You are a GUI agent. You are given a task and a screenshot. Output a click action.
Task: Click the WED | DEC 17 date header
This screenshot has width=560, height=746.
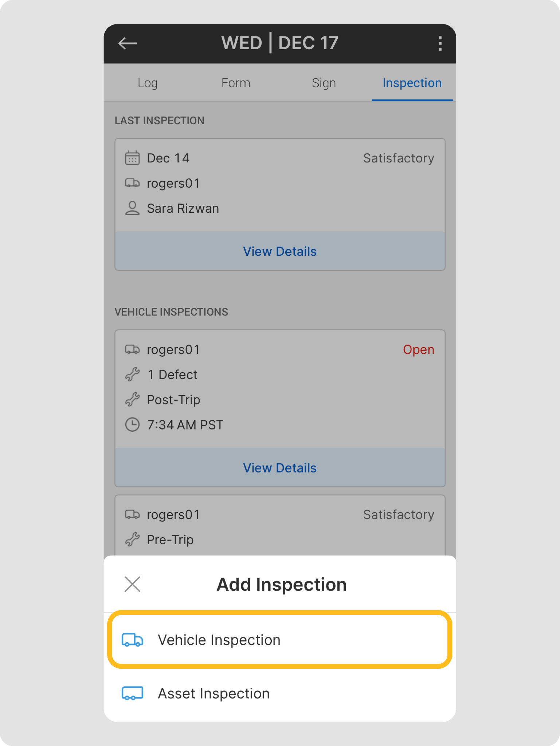[280, 43]
